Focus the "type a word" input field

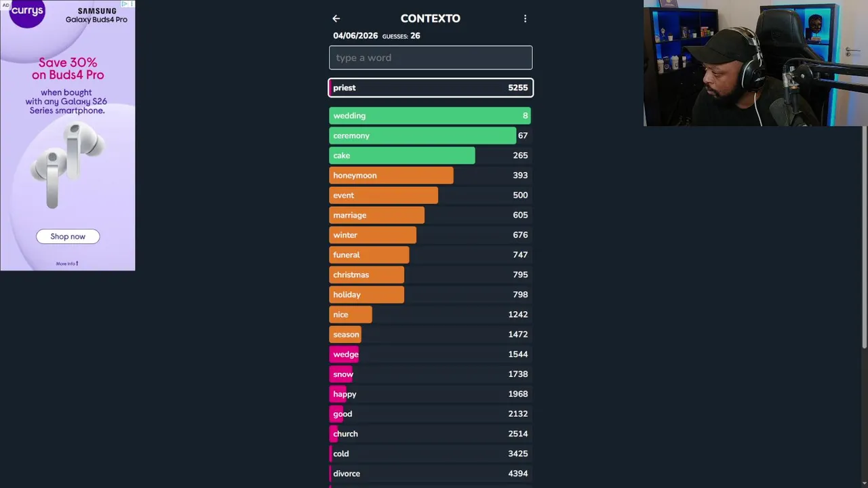pos(431,58)
